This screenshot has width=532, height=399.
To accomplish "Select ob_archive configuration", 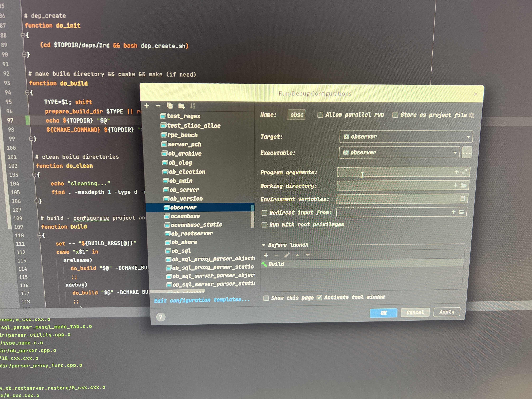I will pos(182,153).
